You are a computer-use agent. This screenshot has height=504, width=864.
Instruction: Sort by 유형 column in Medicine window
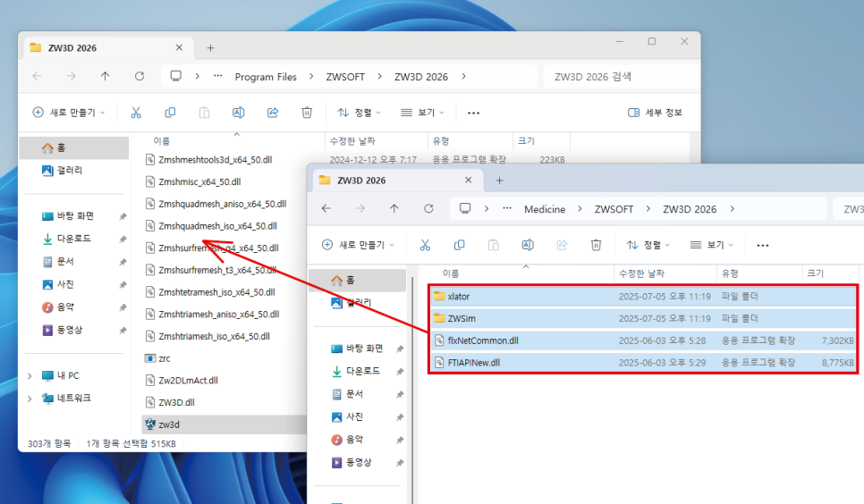[x=730, y=273]
